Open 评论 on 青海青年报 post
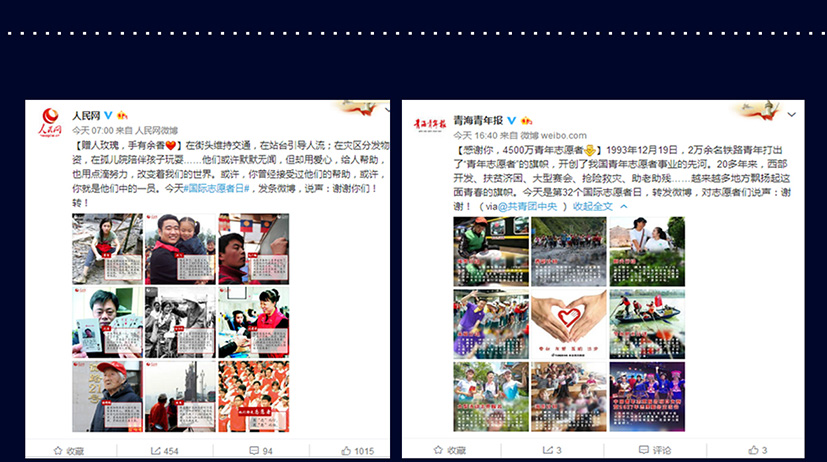Viewport: 827px width, 462px height. click(655, 450)
